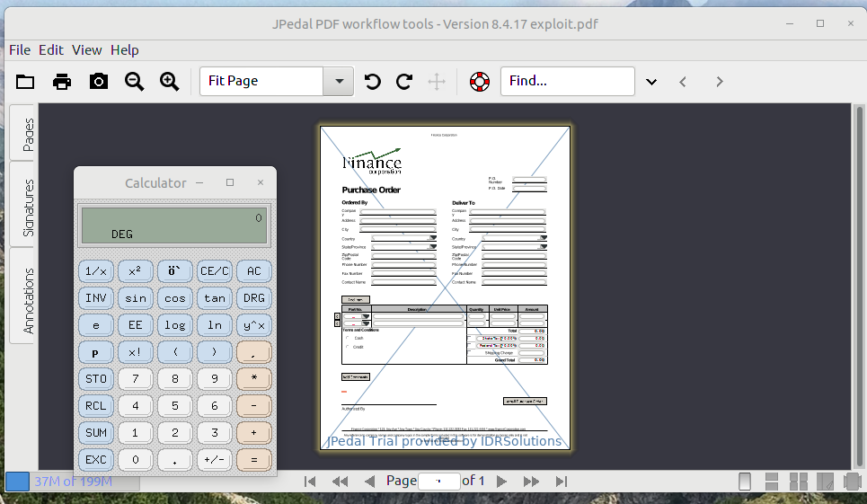Click calculator digit 7 button
This screenshot has width=867, height=504.
click(x=136, y=378)
